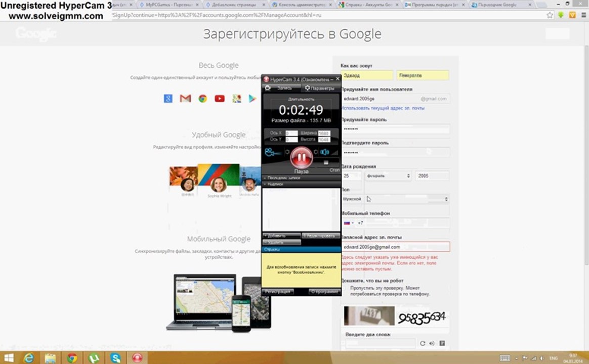Open the HyperCam taskbar icon
The image size is (589, 364).
[137, 358]
